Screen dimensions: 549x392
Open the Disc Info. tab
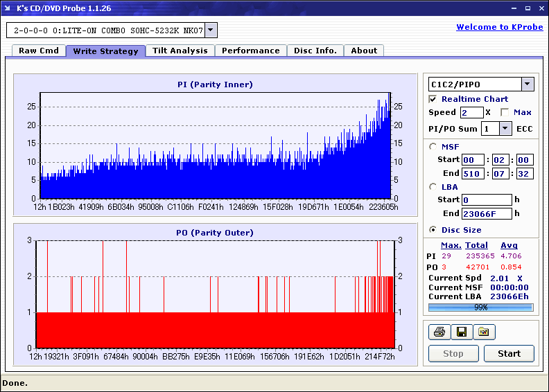click(x=315, y=51)
